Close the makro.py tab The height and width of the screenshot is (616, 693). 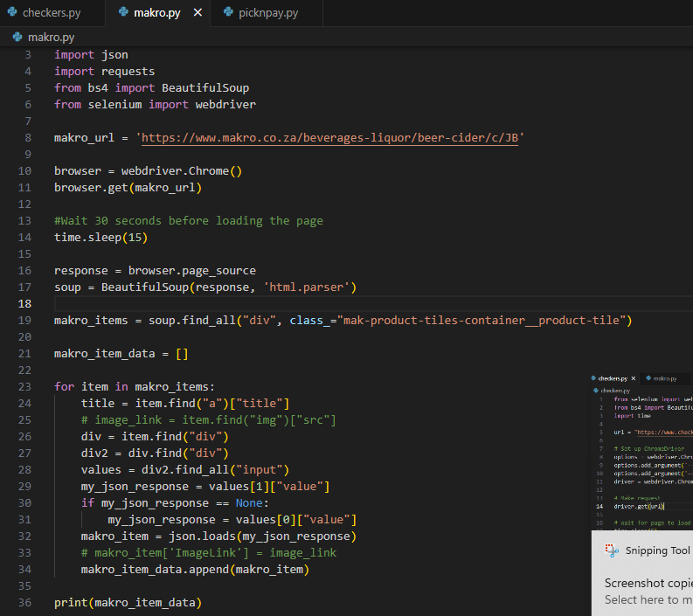click(x=198, y=13)
